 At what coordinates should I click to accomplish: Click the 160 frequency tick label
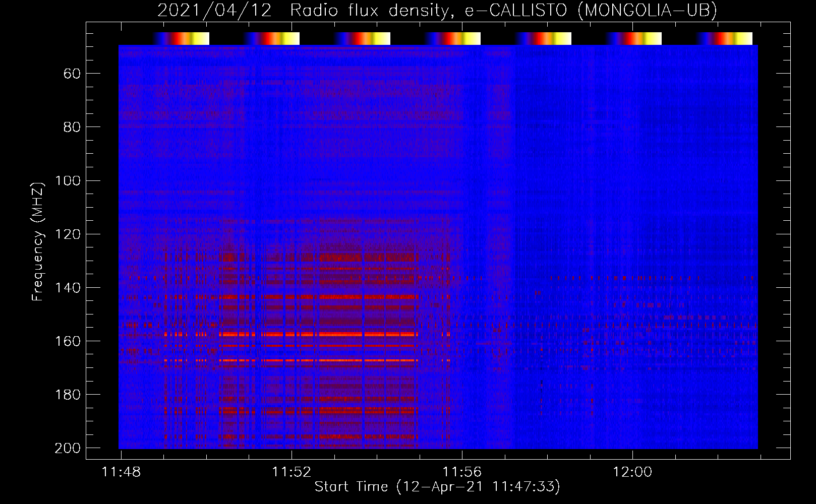coord(68,341)
